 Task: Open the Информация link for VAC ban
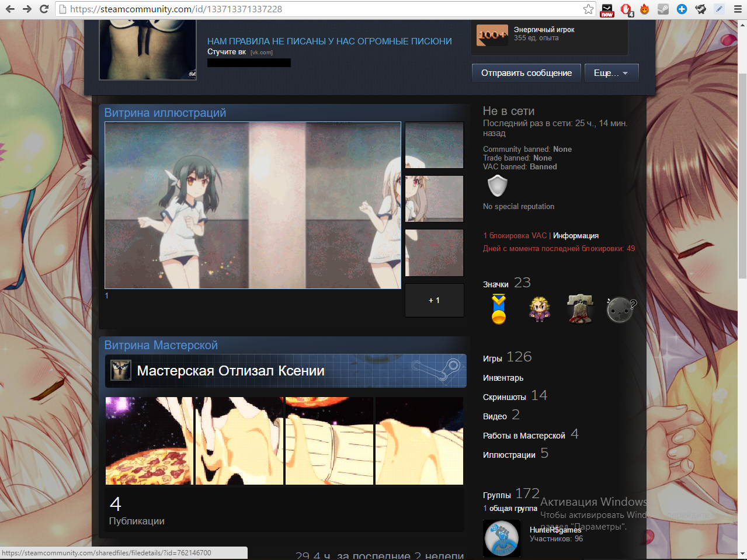click(575, 236)
